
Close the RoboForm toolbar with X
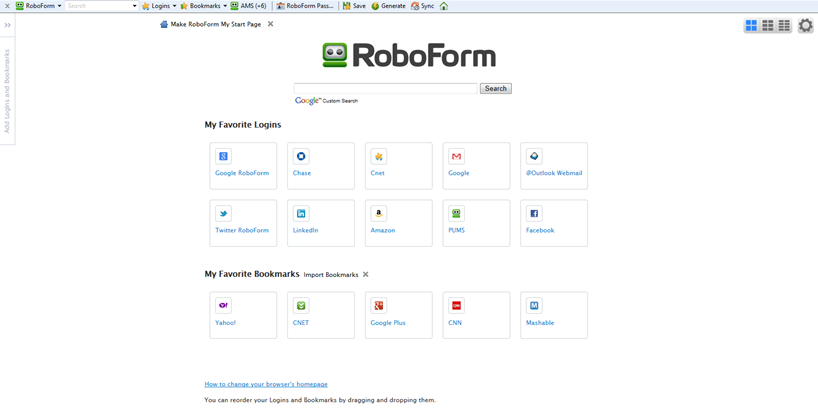coord(7,6)
